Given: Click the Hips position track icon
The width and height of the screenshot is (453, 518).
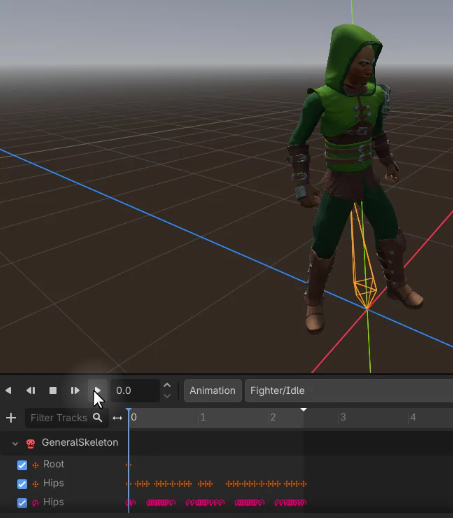Looking at the screenshot, I should pos(35,484).
